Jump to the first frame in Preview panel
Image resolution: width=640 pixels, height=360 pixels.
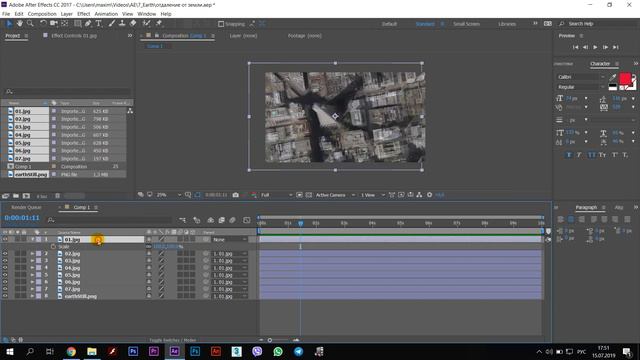(575, 47)
